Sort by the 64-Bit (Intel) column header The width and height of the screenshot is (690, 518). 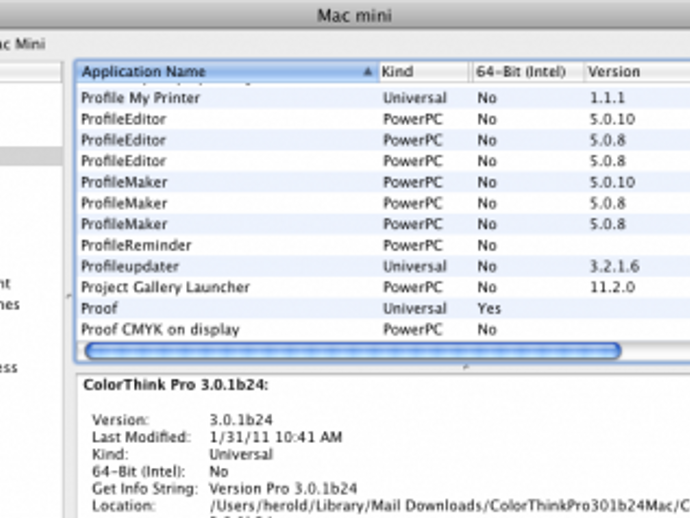tap(527, 71)
